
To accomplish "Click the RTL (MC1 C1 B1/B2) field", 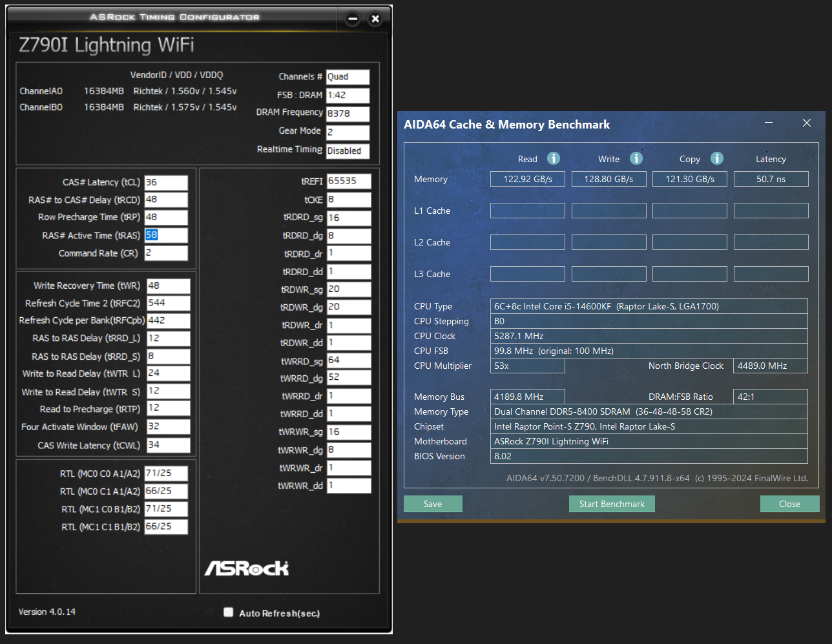I will click(x=166, y=526).
